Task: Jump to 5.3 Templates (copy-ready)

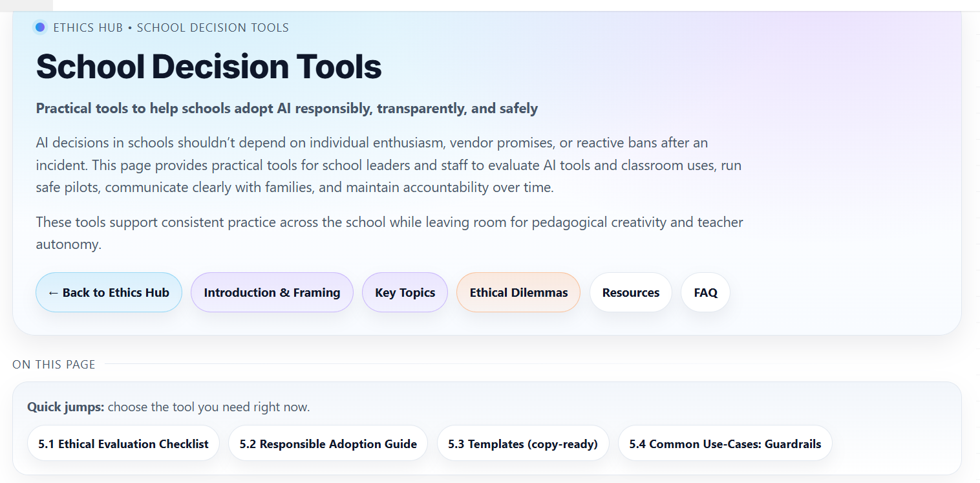Action: [523, 444]
